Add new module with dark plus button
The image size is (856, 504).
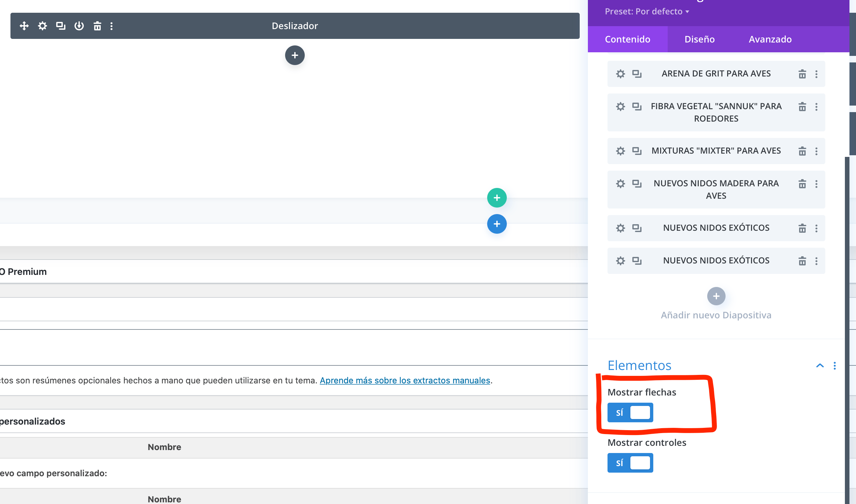click(295, 55)
